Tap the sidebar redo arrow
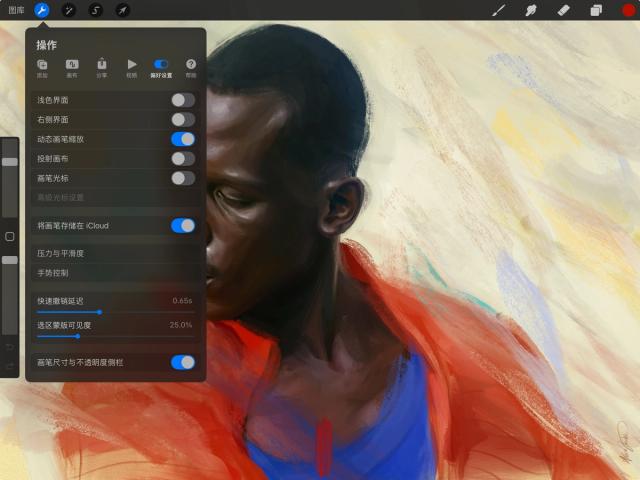This screenshot has width=640, height=480. coord(10,366)
